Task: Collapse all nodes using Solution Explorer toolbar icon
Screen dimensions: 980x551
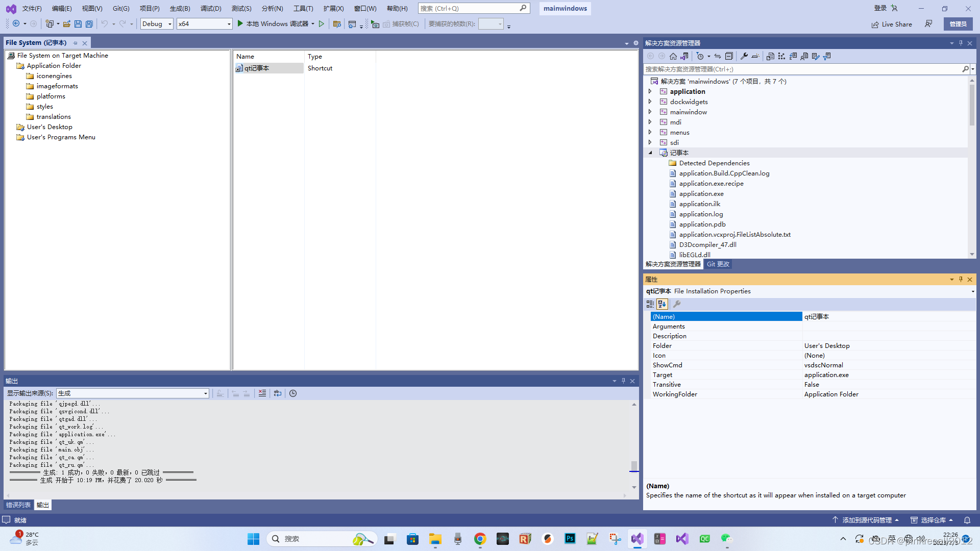Action: click(729, 56)
